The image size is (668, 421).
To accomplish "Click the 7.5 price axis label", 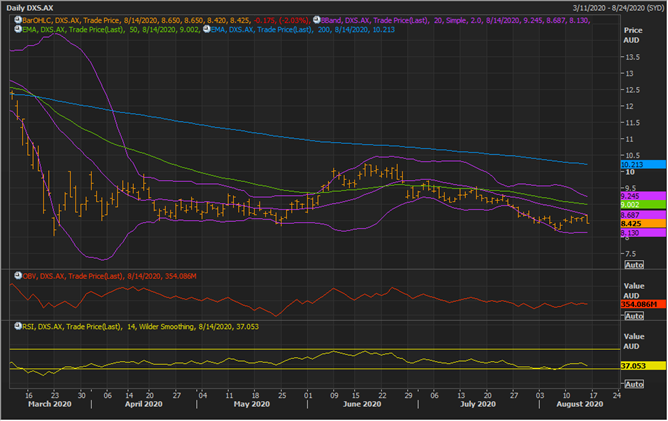I will (631, 254).
